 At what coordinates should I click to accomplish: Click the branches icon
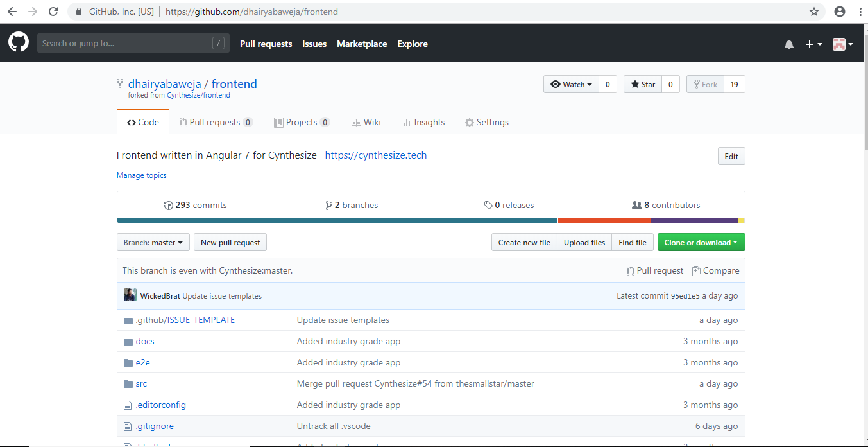click(x=328, y=206)
